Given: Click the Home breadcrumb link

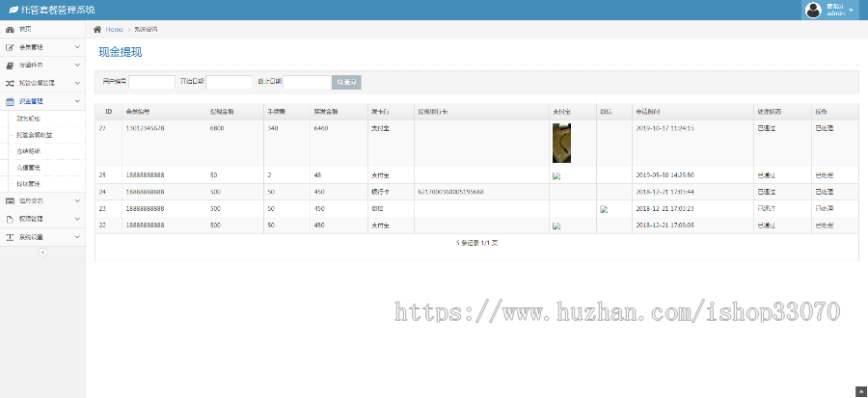Looking at the screenshot, I should coord(114,29).
